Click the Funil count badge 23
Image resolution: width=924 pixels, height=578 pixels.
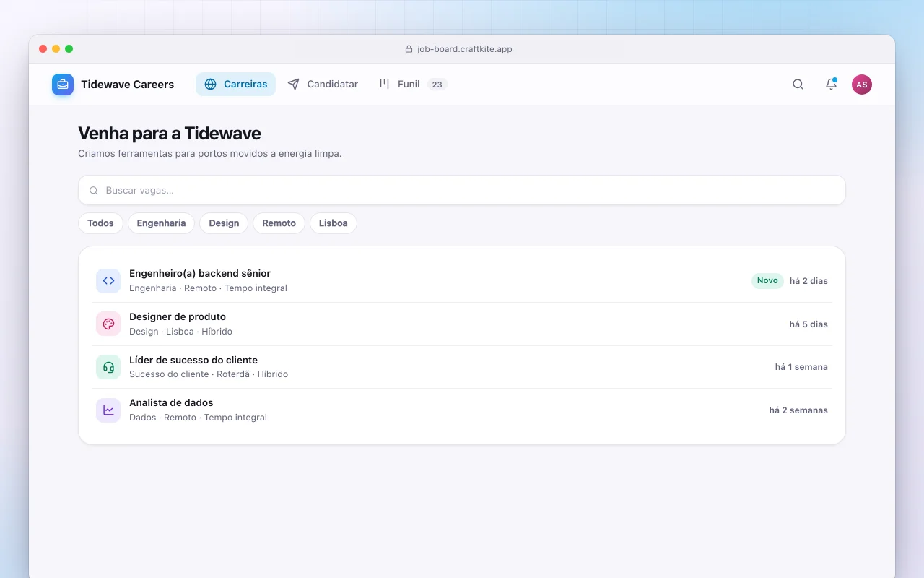(x=437, y=85)
